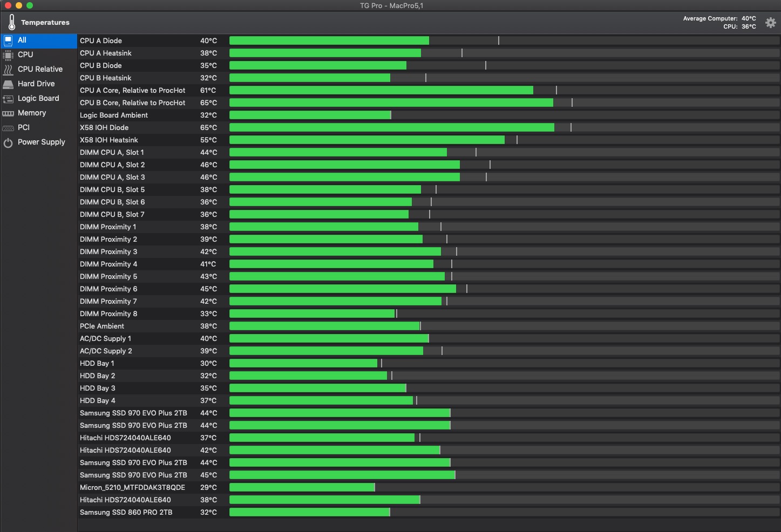781x532 pixels.
Task: Select the Memory module icon
Action: point(8,113)
